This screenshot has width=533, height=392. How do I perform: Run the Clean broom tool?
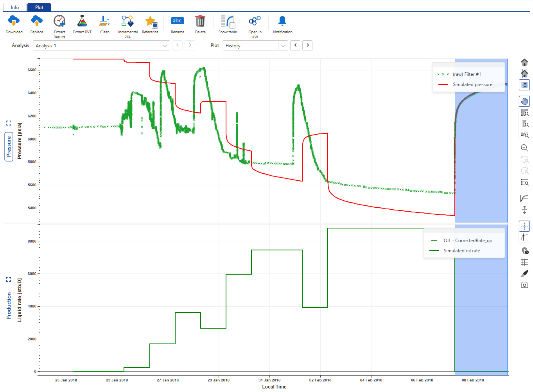point(104,22)
